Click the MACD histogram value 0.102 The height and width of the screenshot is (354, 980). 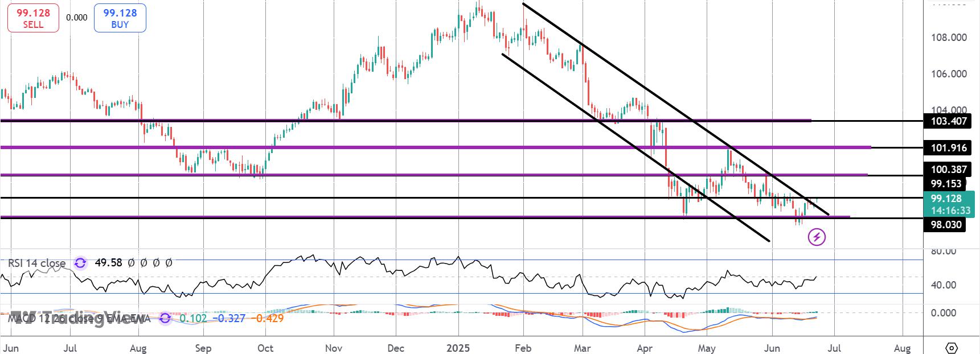pyautogui.click(x=193, y=318)
